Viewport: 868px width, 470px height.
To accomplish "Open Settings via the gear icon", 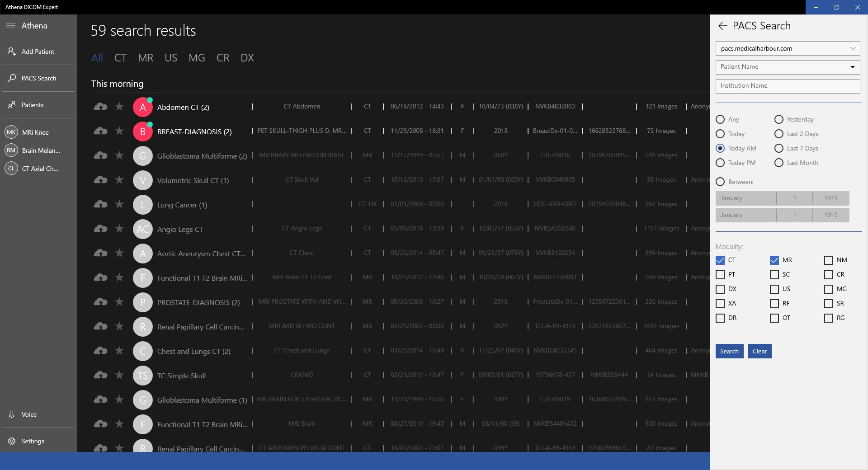I will [11, 441].
